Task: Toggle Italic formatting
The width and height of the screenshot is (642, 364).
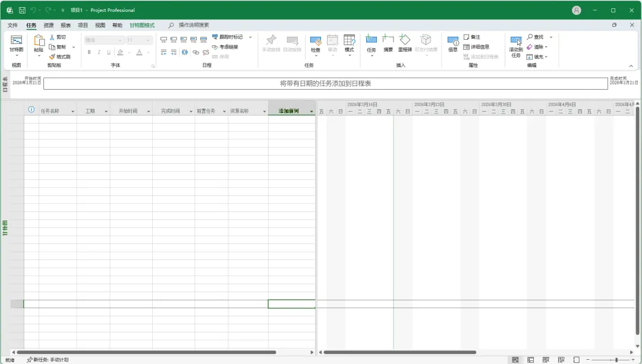Action: pos(99,52)
